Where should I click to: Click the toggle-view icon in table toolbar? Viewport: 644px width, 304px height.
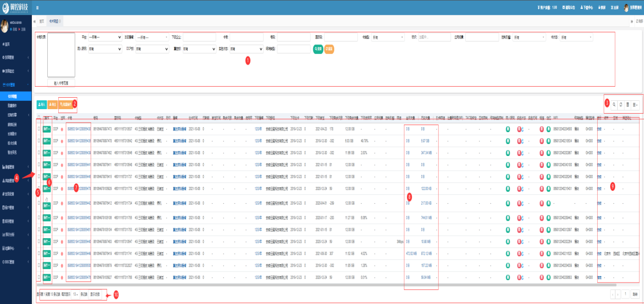tap(628, 105)
